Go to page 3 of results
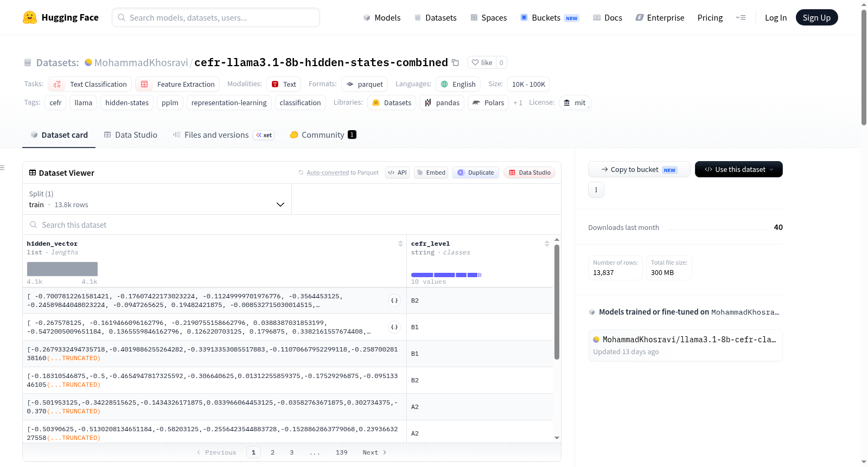Image resolution: width=868 pixels, height=467 pixels. click(291, 452)
